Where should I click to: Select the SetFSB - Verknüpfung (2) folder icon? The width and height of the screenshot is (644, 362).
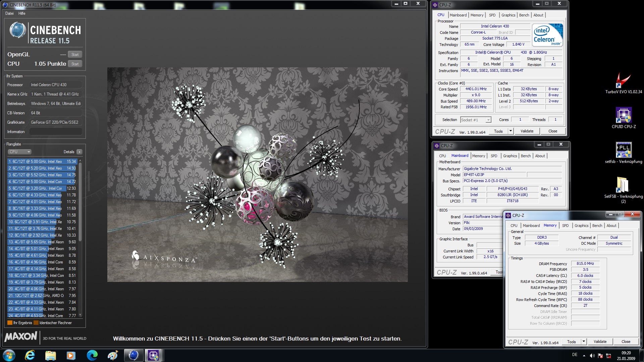click(x=623, y=190)
